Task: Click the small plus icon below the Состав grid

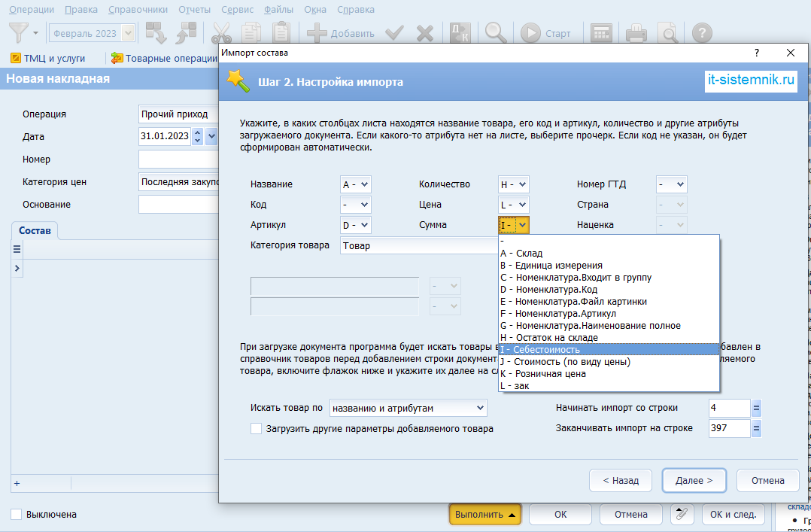Action: (17, 483)
